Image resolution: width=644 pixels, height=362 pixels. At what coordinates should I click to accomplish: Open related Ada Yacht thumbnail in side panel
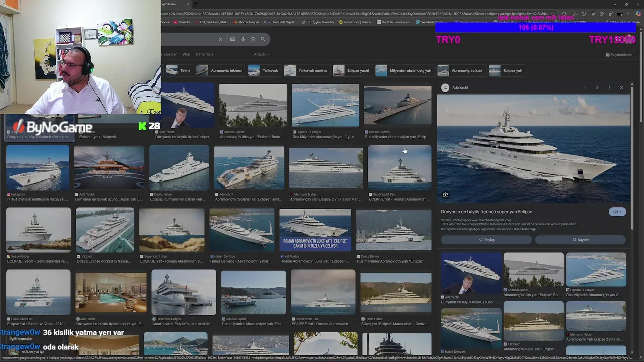[471, 273]
